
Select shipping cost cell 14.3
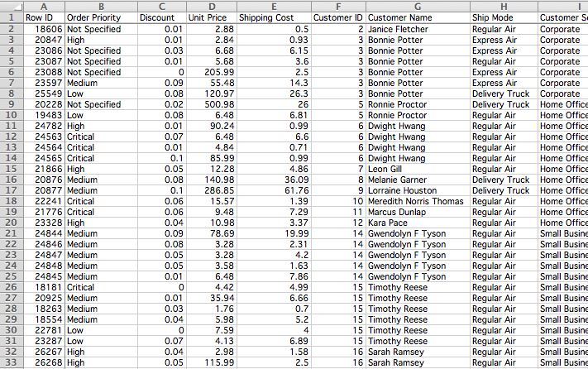(x=274, y=83)
